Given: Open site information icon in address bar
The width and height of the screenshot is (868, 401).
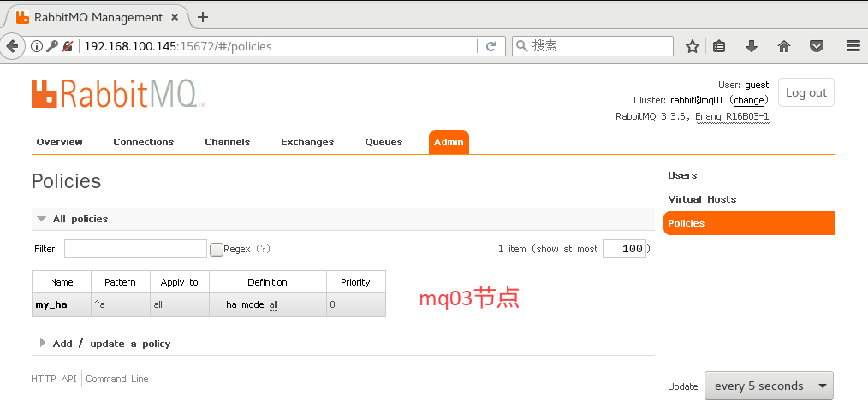Looking at the screenshot, I should (37, 46).
